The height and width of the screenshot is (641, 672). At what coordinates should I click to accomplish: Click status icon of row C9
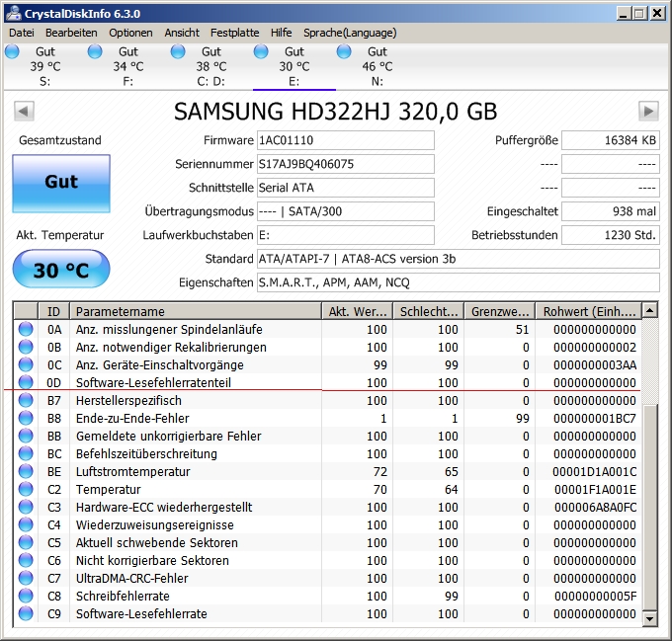(x=26, y=613)
